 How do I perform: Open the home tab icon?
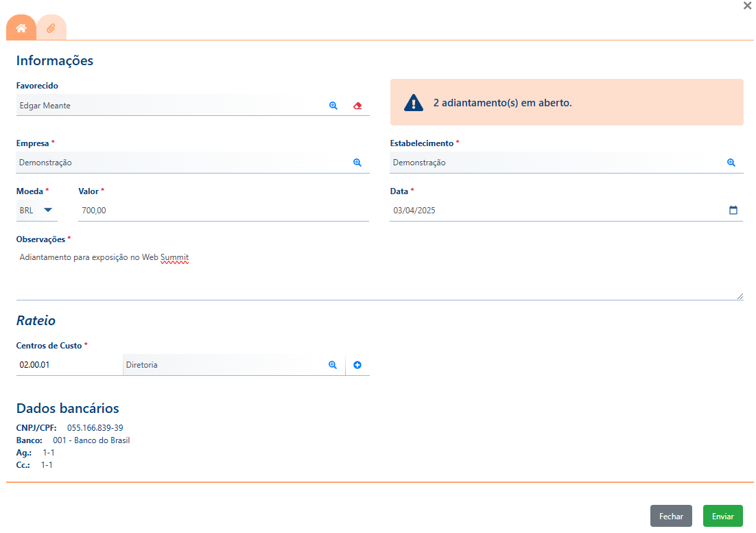pos(21,28)
